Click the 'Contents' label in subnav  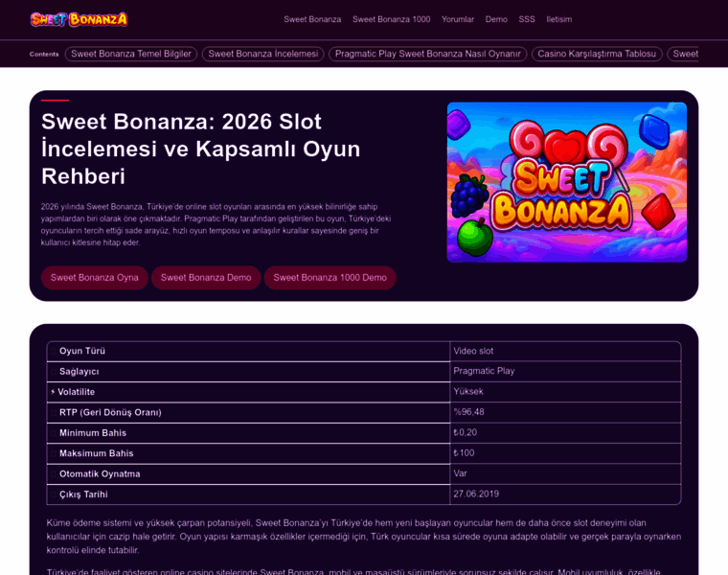tap(44, 55)
